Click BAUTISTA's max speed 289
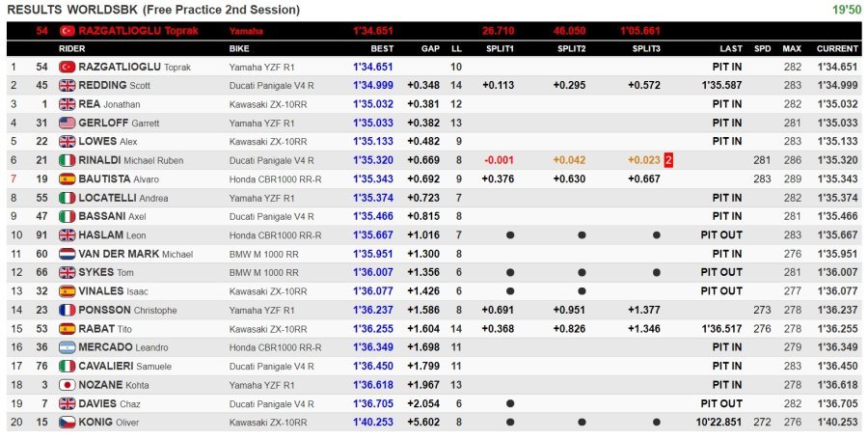 [x=792, y=178]
